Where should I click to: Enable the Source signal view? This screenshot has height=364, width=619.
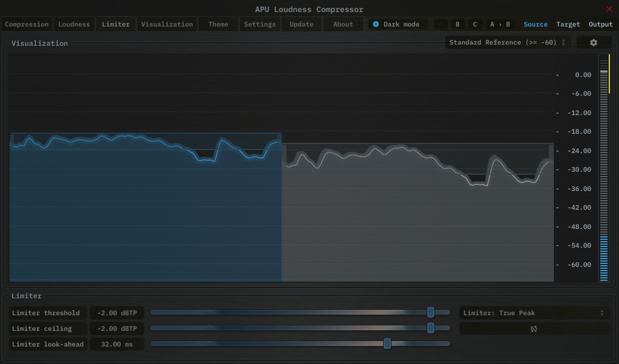click(x=535, y=24)
